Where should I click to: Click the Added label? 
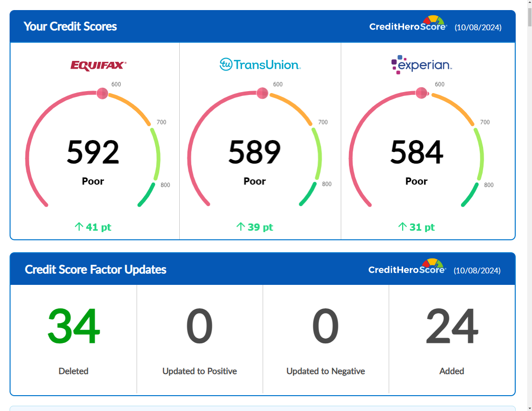[x=451, y=371]
